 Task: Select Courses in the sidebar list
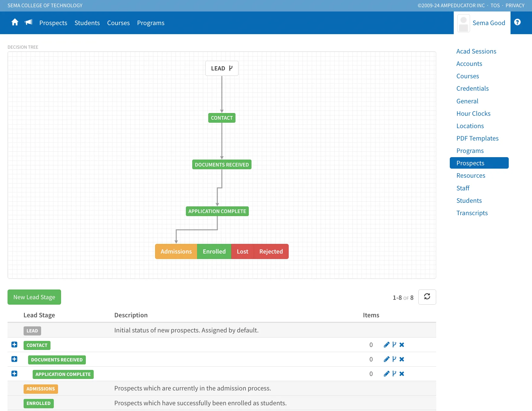(468, 76)
